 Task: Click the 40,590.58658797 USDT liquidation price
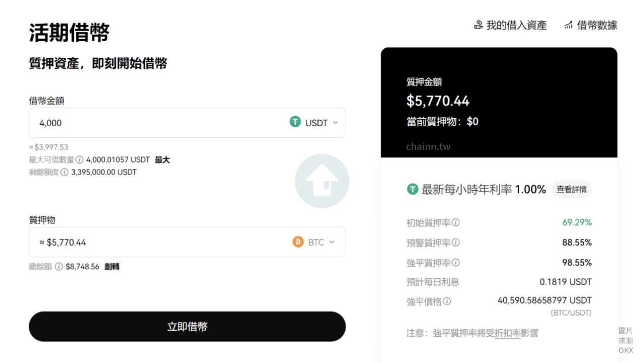coord(544,300)
